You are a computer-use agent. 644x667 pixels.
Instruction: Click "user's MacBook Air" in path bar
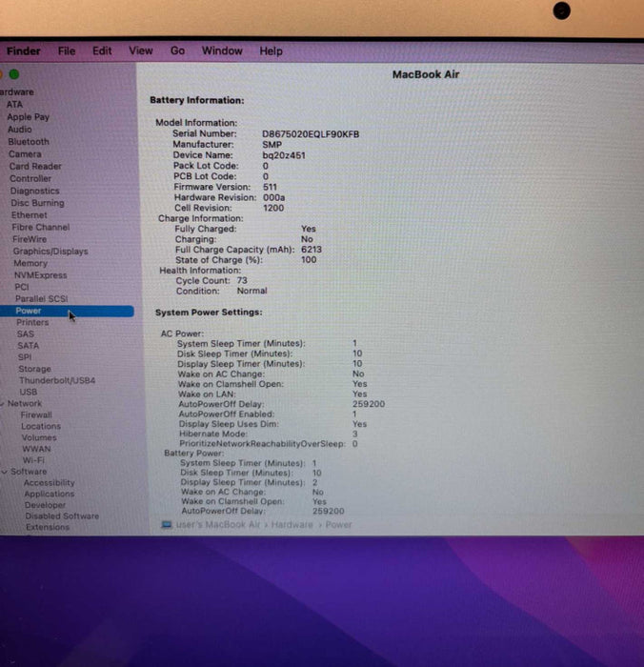(217, 524)
